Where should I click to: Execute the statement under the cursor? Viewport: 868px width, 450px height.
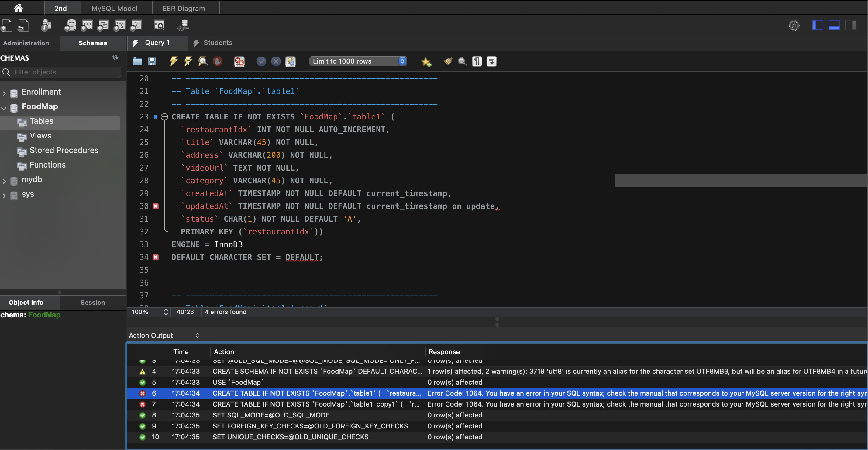188,61
